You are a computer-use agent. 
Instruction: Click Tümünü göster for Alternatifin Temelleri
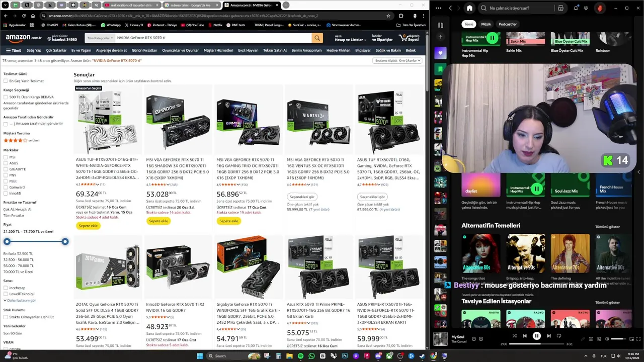[607, 227]
